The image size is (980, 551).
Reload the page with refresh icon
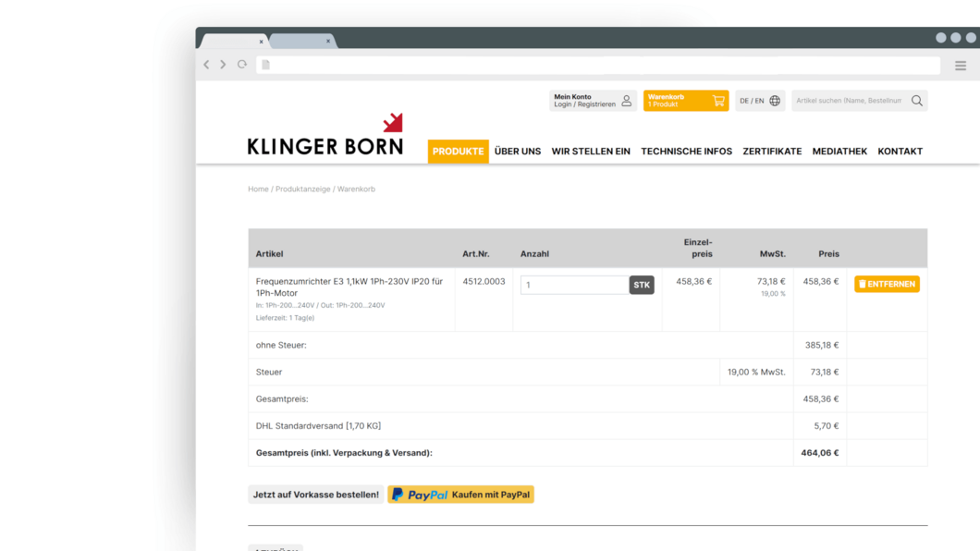tap(242, 65)
